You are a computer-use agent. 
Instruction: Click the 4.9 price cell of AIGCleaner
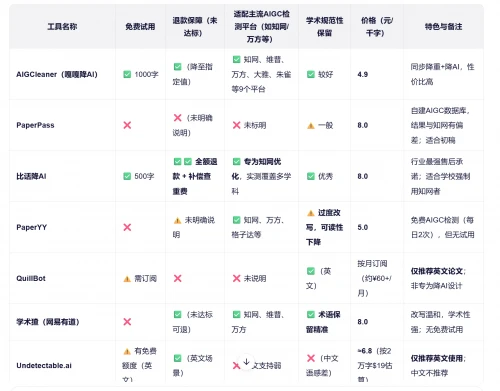(x=363, y=74)
